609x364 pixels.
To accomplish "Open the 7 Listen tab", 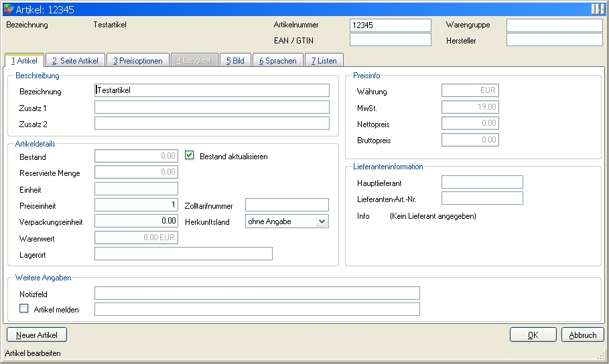I will click(324, 61).
